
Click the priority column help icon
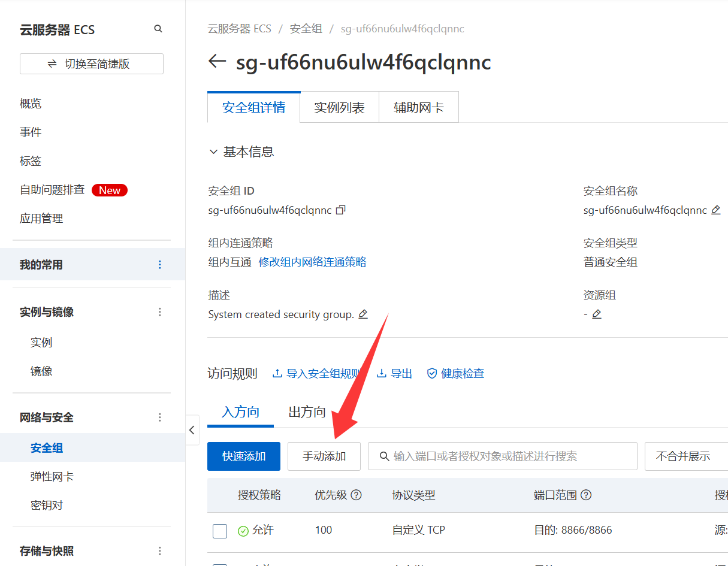(357, 495)
